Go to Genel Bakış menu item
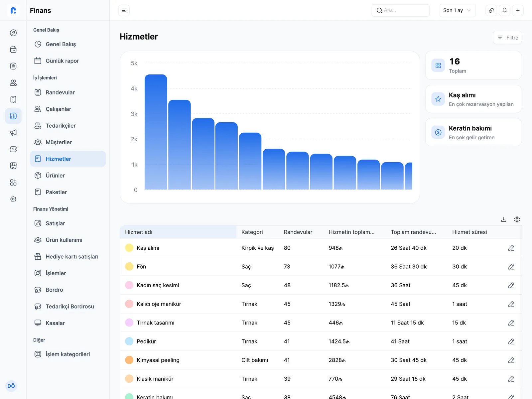532x399 pixels. tap(68, 44)
